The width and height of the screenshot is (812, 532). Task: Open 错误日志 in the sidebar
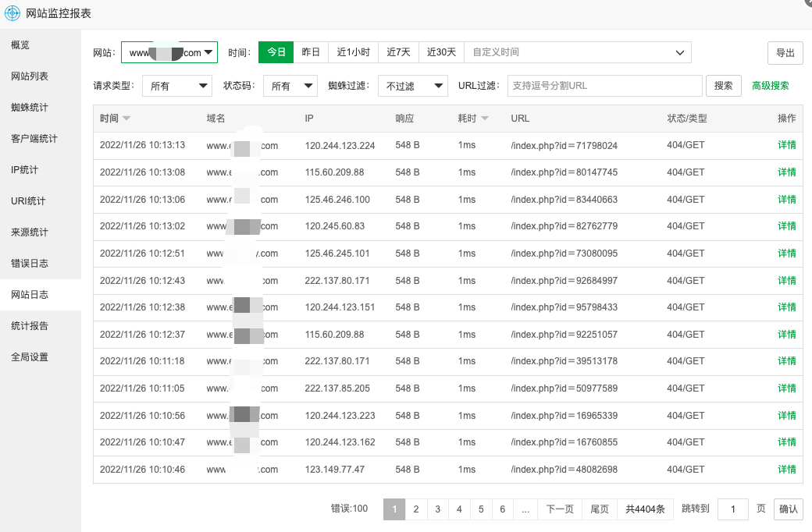pyautogui.click(x=41, y=264)
